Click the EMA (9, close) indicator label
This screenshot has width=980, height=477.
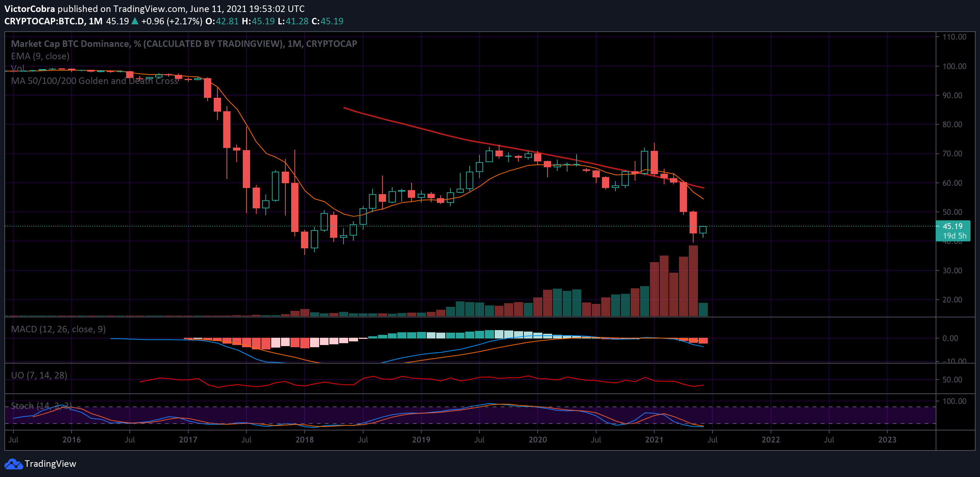(40, 56)
